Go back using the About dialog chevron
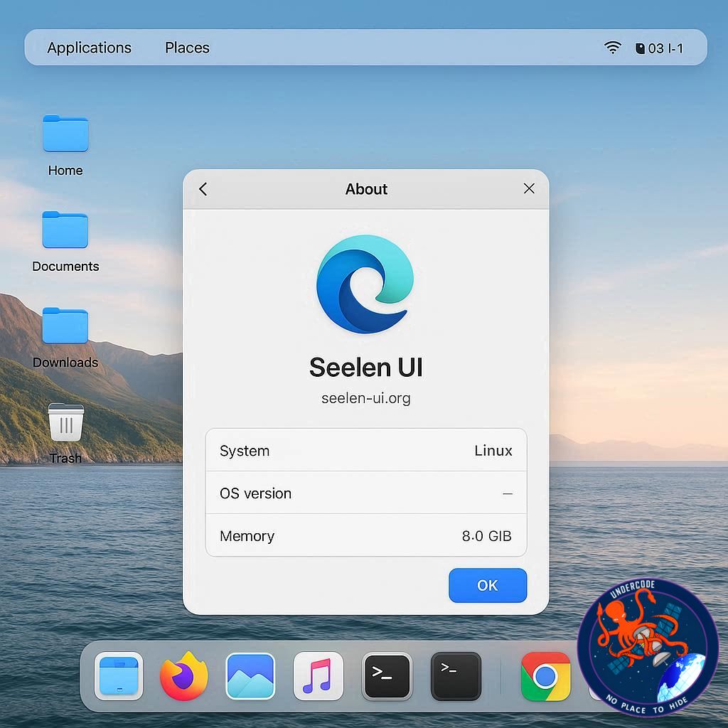Image resolution: width=728 pixels, height=728 pixels. [x=203, y=189]
